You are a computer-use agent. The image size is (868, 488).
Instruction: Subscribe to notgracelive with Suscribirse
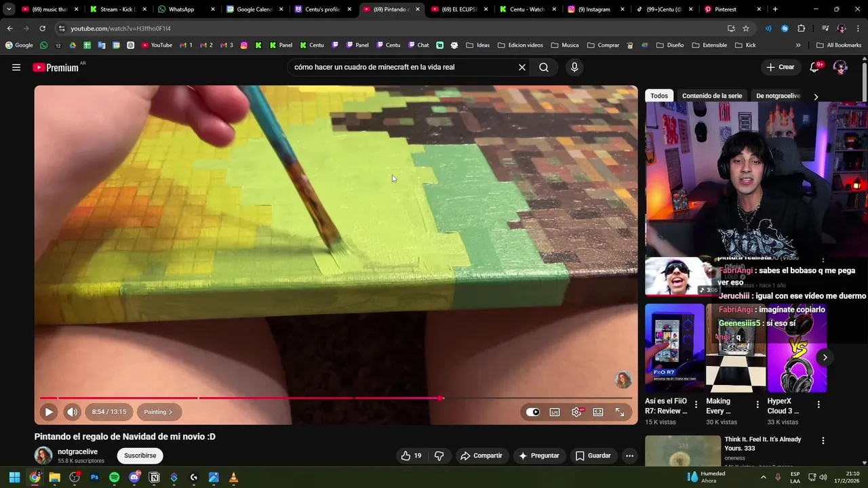coord(140,455)
